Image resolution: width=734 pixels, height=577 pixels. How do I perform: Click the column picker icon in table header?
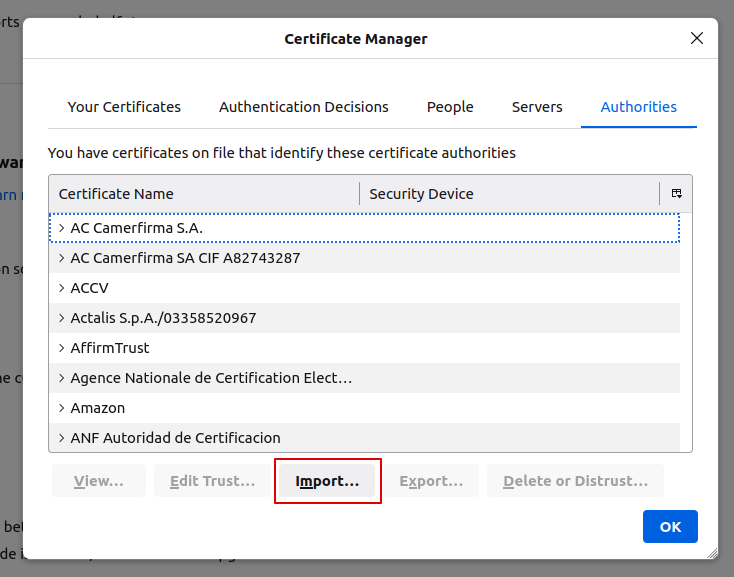coord(676,194)
